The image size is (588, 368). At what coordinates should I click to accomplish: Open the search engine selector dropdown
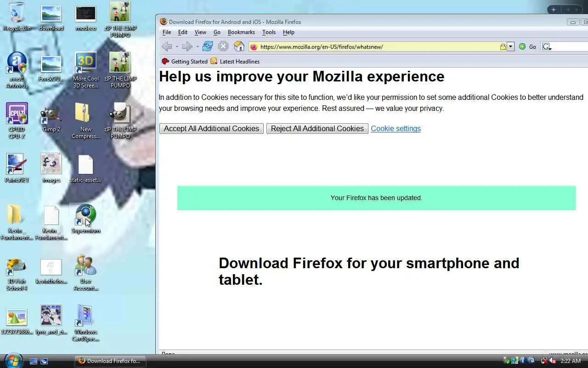click(547, 46)
